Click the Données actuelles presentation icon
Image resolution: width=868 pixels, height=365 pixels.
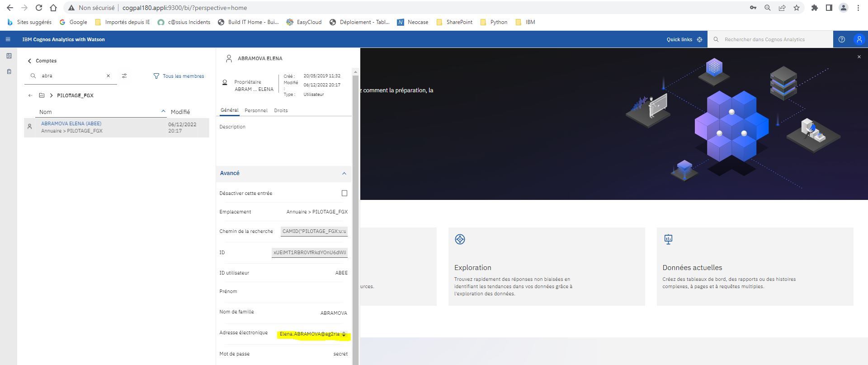click(x=668, y=239)
